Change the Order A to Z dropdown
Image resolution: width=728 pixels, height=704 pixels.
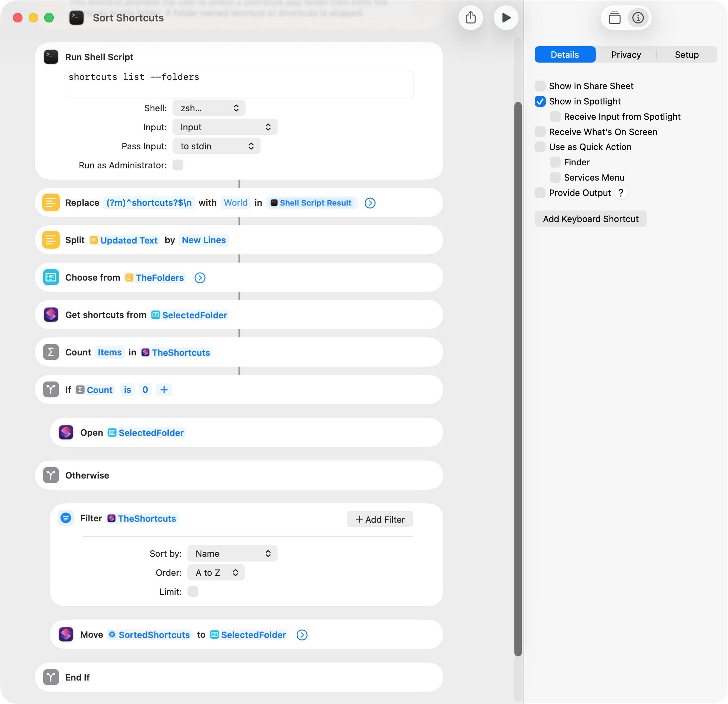[216, 572]
